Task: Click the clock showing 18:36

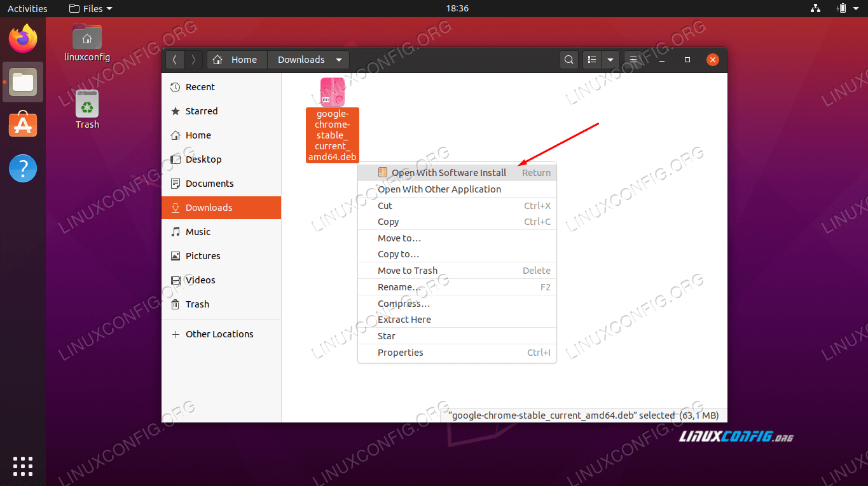Action: (x=457, y=8)
